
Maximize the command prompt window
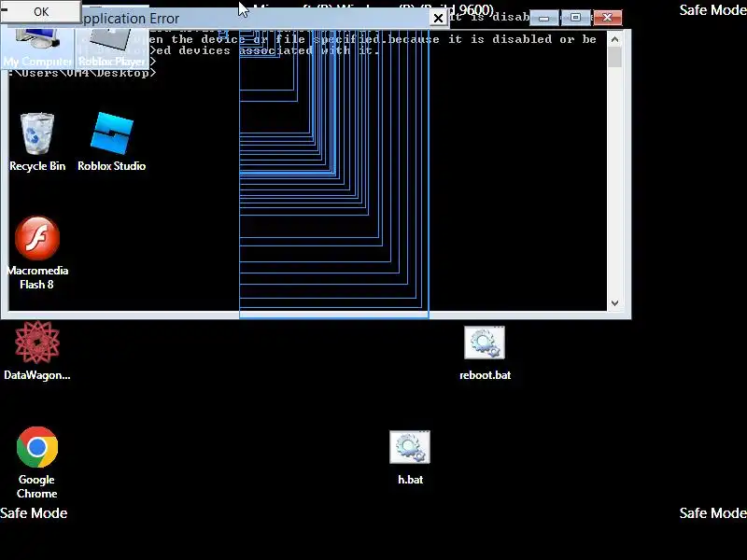575,18
